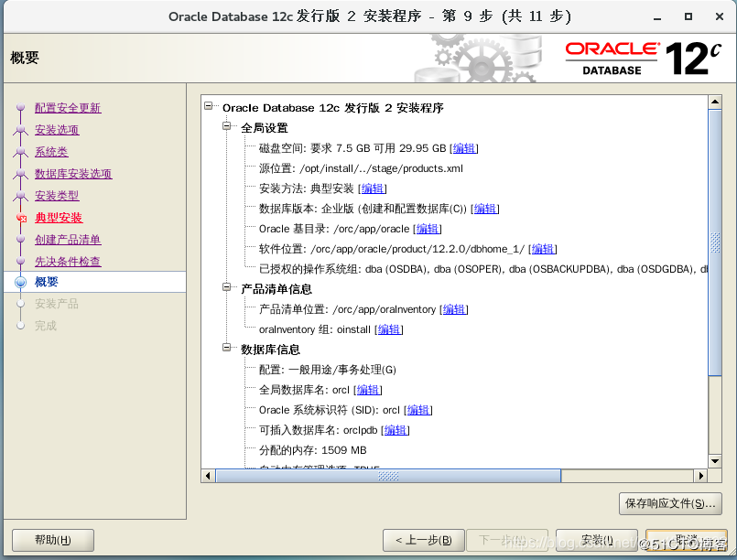Select the 源位置 products.xml row

[x=361, y=168]
